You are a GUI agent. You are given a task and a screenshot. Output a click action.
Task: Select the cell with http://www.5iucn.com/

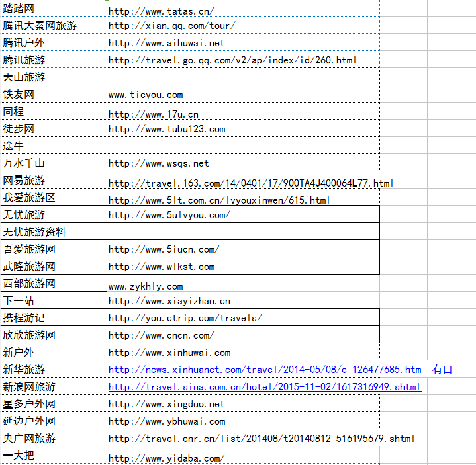(x=243, y=249)
